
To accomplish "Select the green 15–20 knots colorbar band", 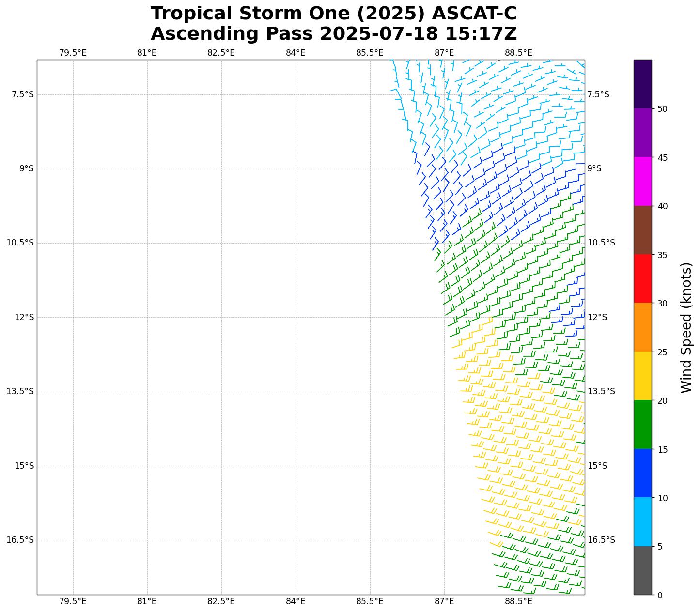I will tap(643, 425).
